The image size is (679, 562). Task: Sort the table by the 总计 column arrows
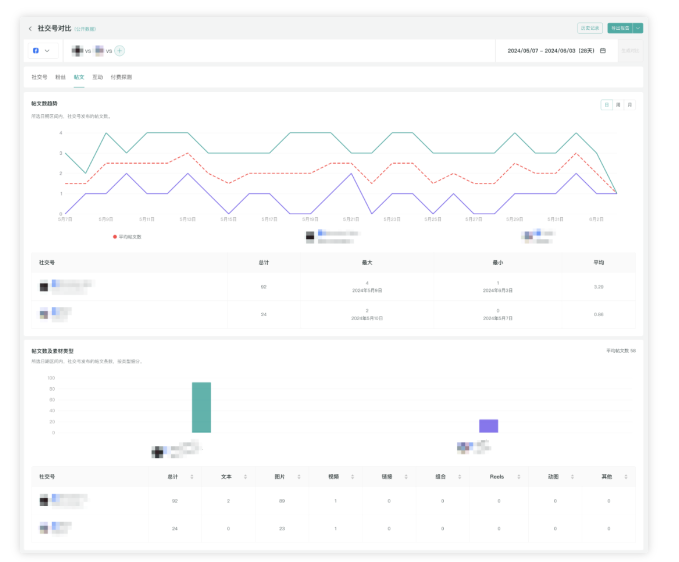(192, 477)
